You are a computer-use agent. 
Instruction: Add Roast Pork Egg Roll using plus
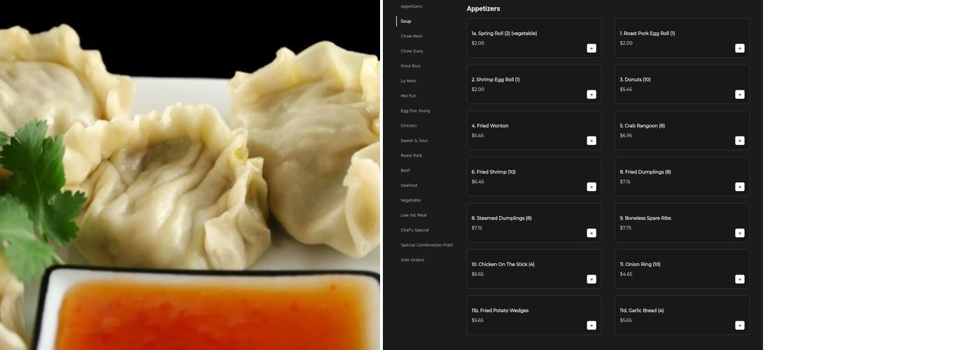point(739,48)
